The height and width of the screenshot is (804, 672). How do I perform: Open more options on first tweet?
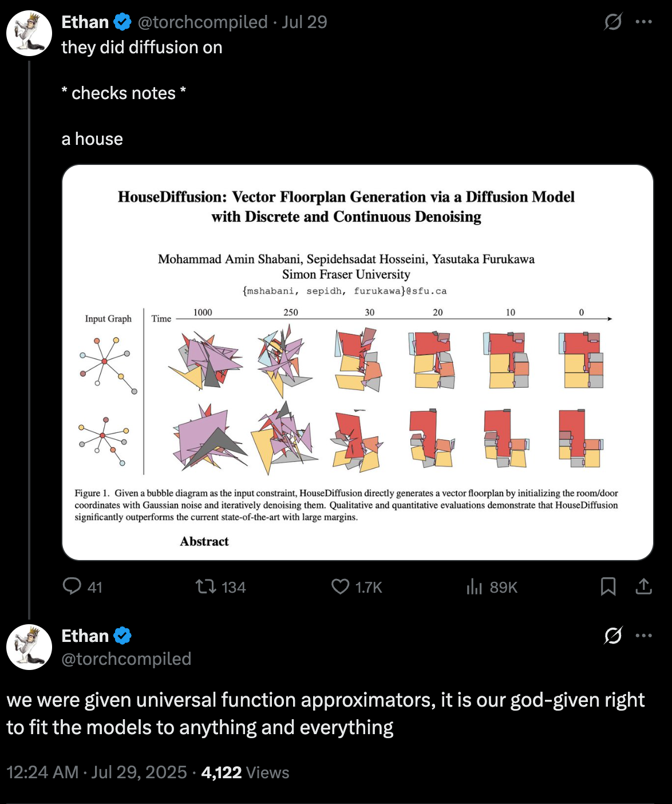pyautogui.click(x=643, y=22)
